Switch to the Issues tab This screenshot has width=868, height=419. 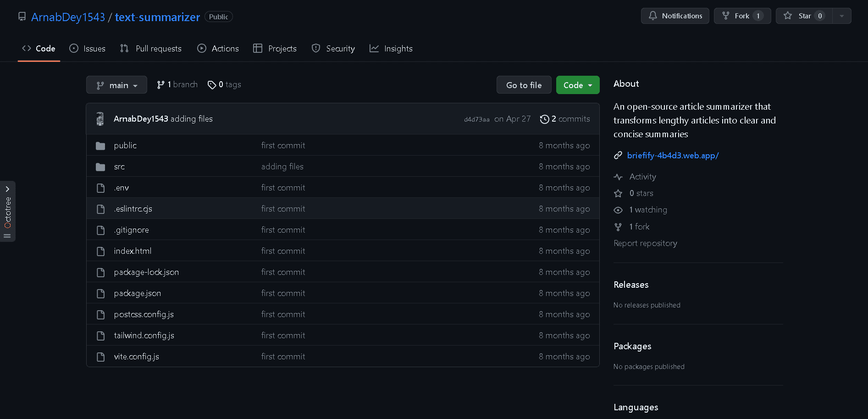click(87, 48)
